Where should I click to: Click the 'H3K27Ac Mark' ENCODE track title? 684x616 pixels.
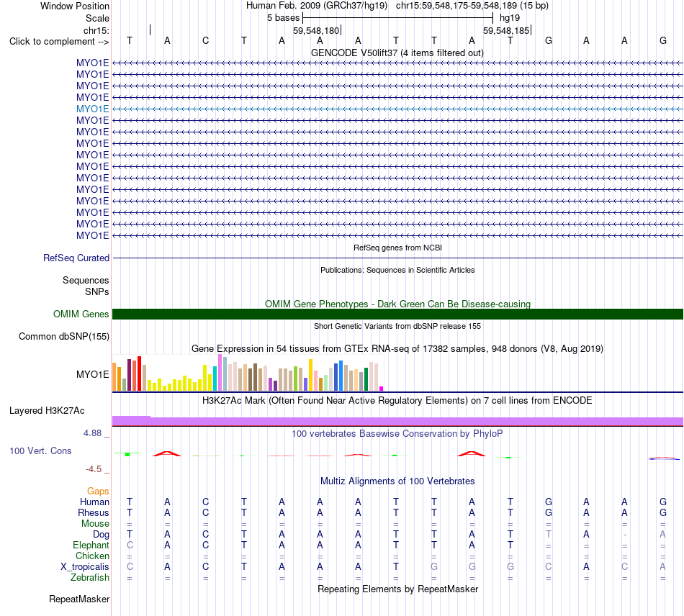coord(397,400)
